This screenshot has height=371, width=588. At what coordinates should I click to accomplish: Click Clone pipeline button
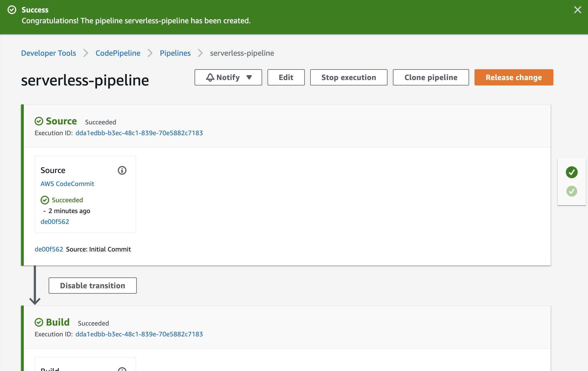pos(431,77)
